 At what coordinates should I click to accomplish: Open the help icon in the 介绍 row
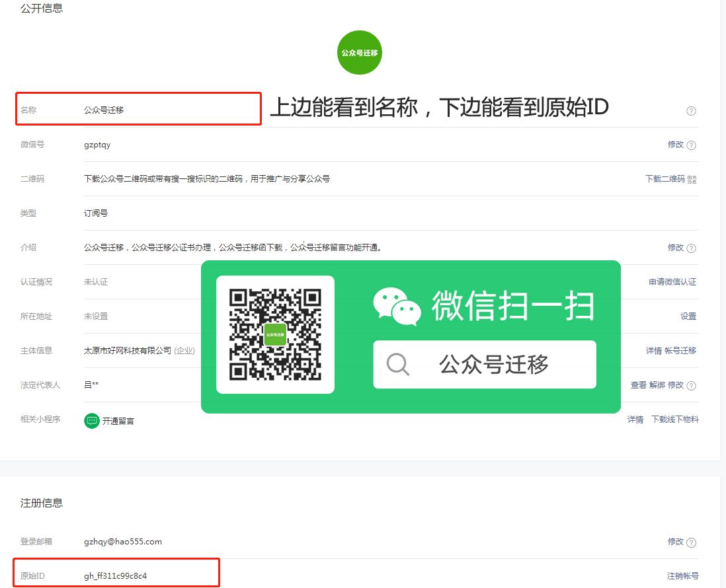point(691,248)
